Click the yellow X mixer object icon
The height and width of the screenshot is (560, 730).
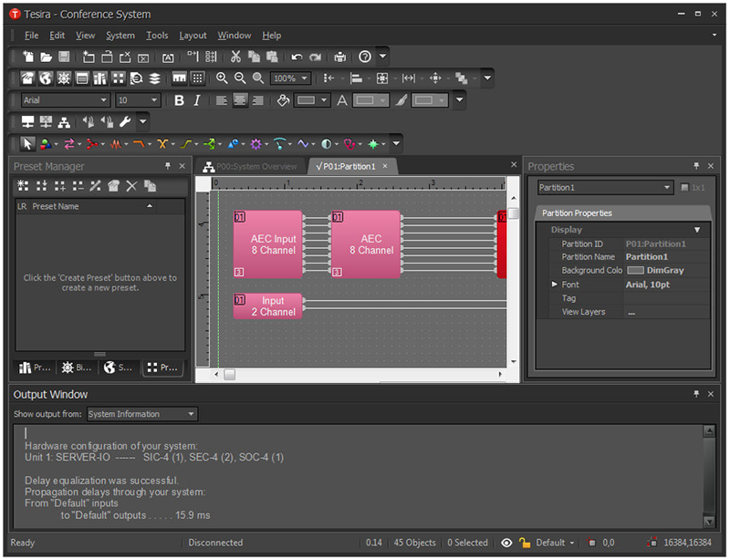(162, 144)
